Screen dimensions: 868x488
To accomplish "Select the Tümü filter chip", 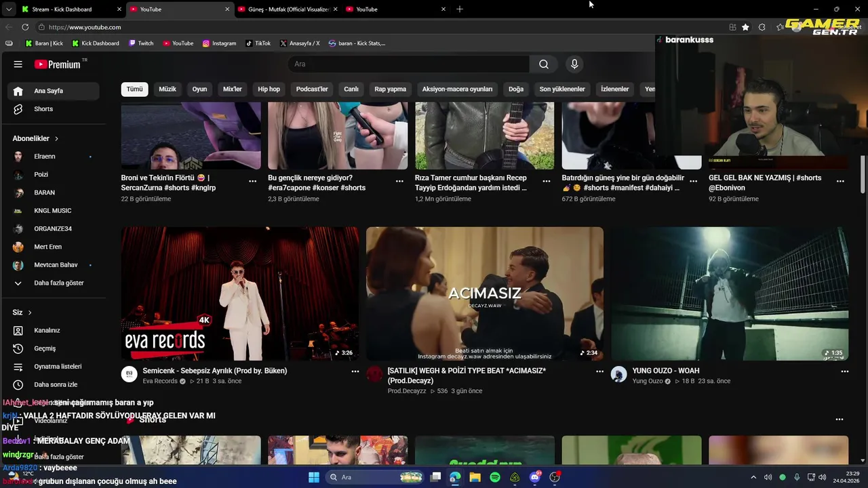I will [x=135, y=89].
